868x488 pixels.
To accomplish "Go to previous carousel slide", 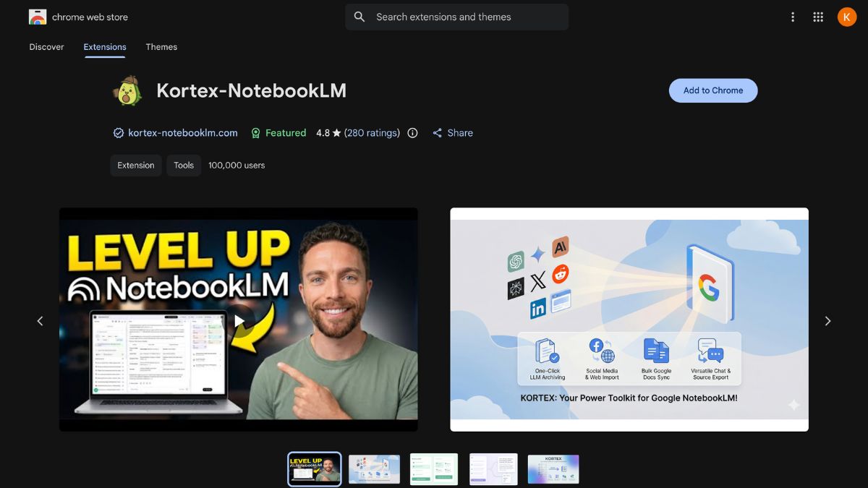I will click(x=40, y=320).
